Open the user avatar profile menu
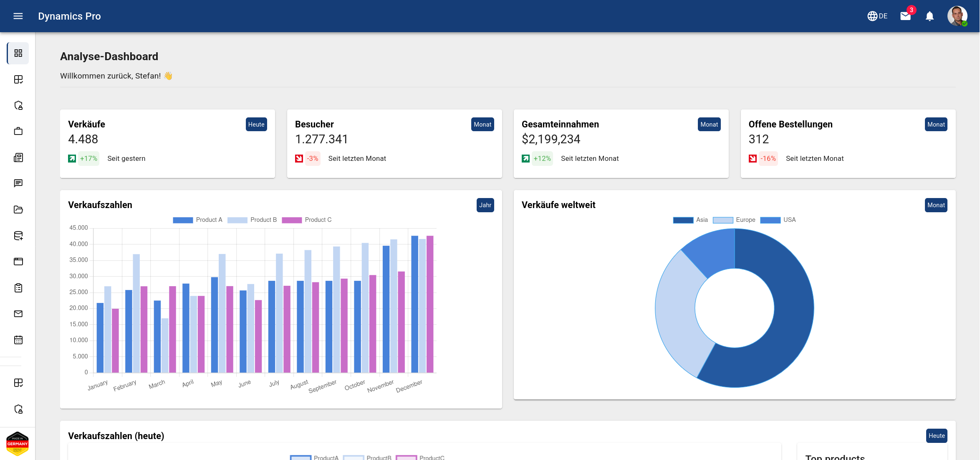Screen dimensions: 980x460 tap(957, 16)
